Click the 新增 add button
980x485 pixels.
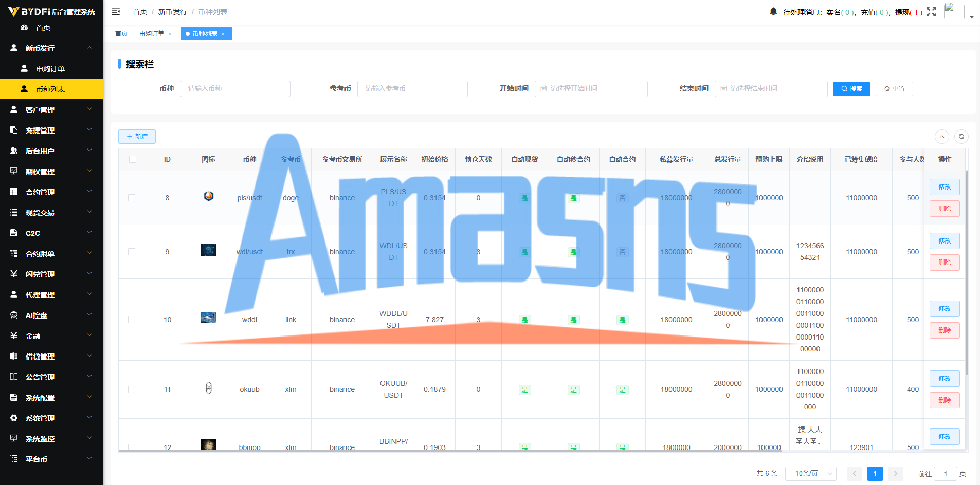click(137, 137)
